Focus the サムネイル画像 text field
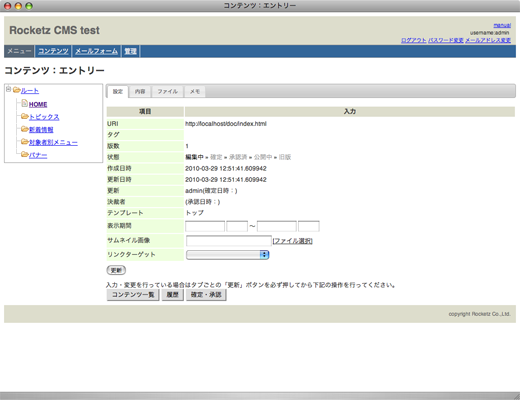The height and width of the screenshot is (400, 520). 229,241
